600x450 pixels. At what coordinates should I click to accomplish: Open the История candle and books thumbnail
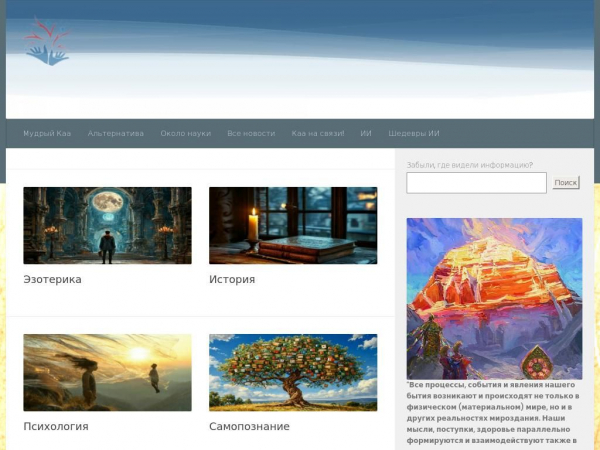[x=293, y=225]
